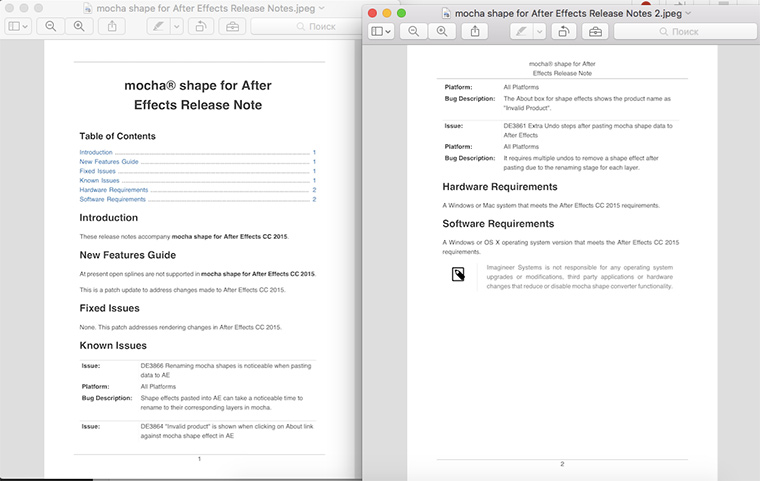The image size is (760, 481).
Task: Click Share button in Release Notes 2 window
Action: pyautogui.click(x=475, y=32)
